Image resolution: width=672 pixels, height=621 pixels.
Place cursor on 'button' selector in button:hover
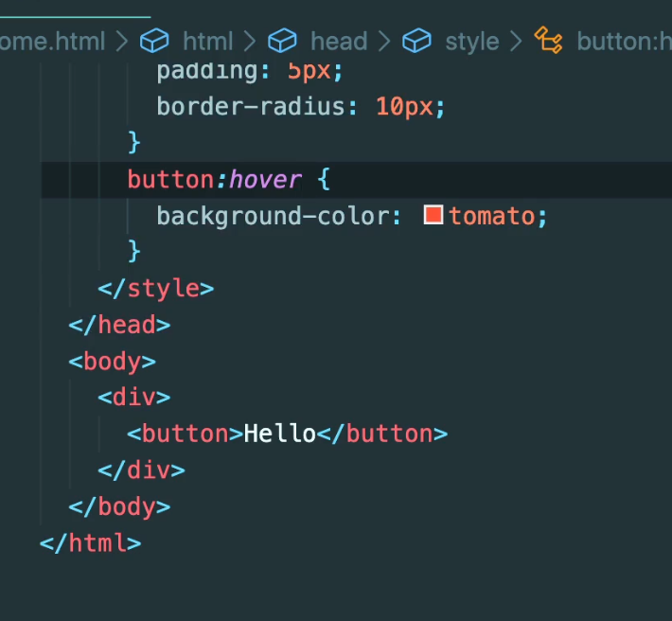coord(170,179)
